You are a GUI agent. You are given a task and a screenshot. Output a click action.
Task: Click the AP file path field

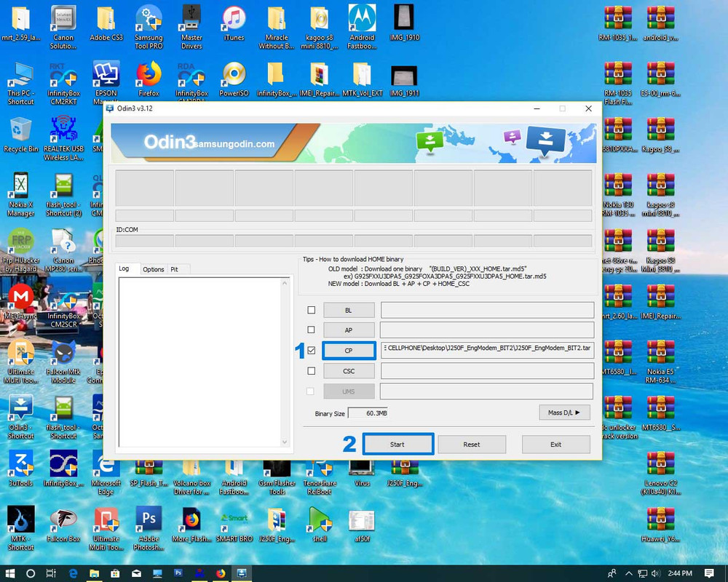coord(487,330)
